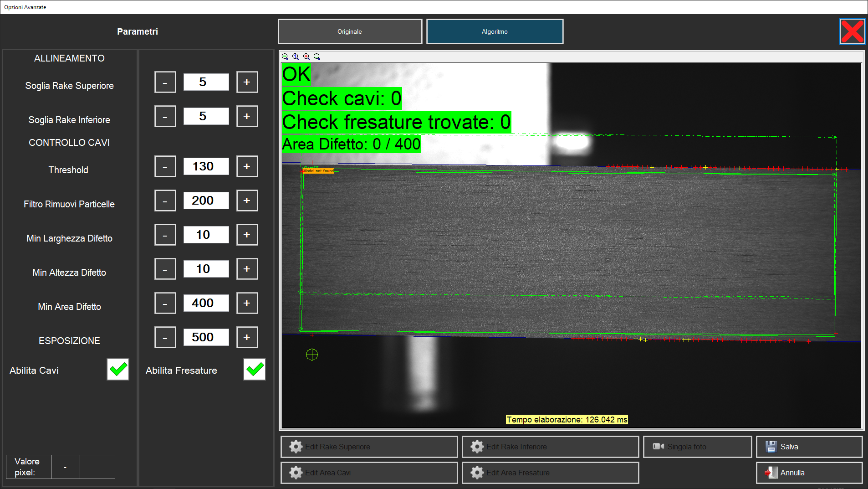Click Singola foto camera button

click(697, 447)
